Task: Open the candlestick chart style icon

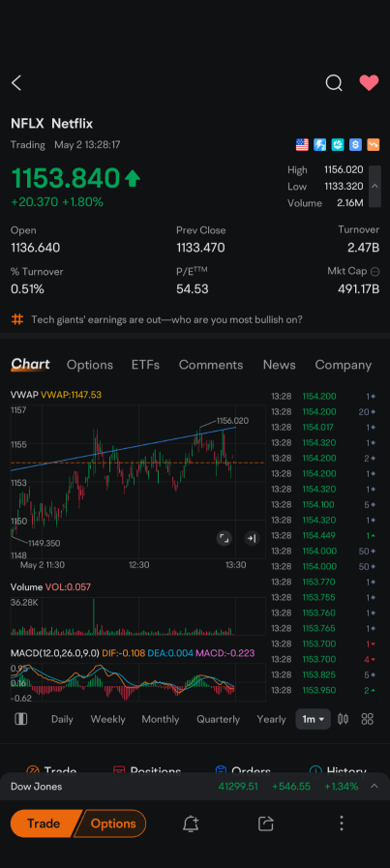Action: coord(343,719)
